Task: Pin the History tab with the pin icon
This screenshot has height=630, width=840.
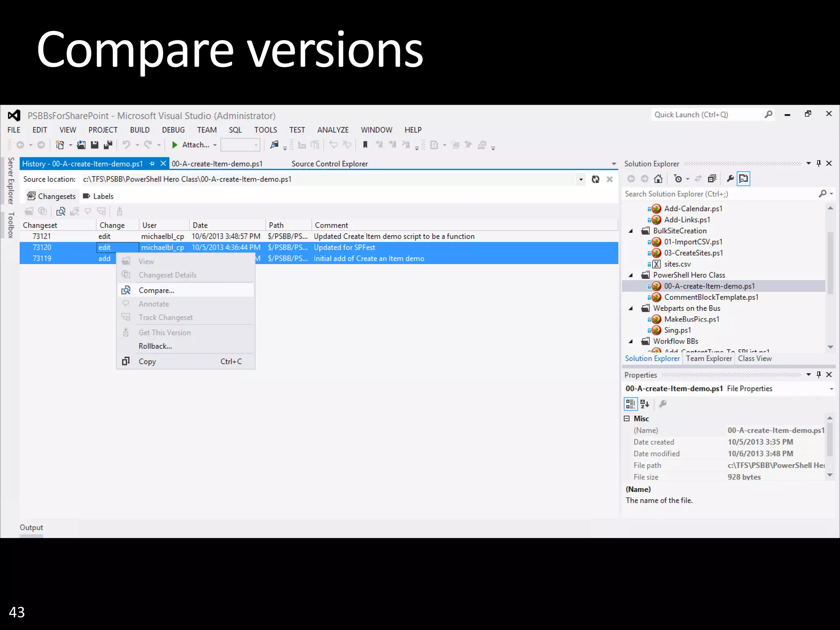Action: (152, 164)
